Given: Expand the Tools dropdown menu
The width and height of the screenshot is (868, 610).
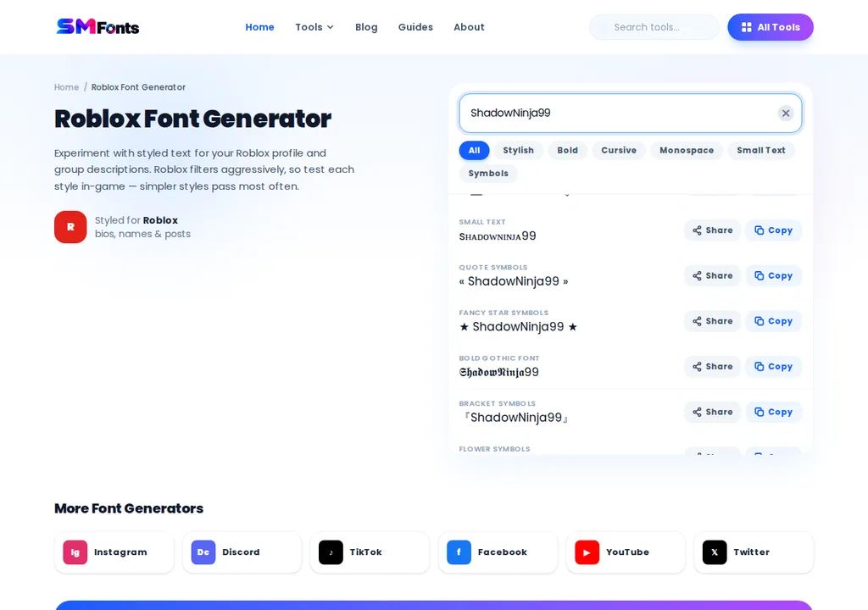Looking at the screenshot, I should tap(314, 27).
